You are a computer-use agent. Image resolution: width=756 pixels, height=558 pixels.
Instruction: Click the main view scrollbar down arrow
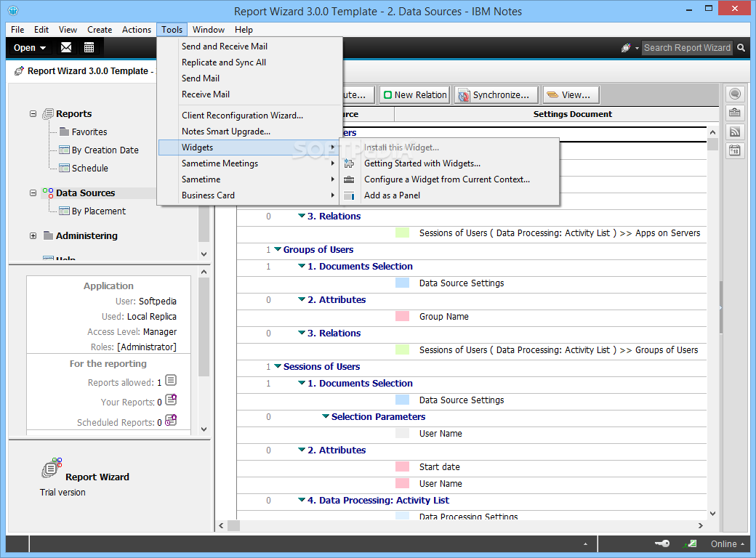click(x=712, y=514)
